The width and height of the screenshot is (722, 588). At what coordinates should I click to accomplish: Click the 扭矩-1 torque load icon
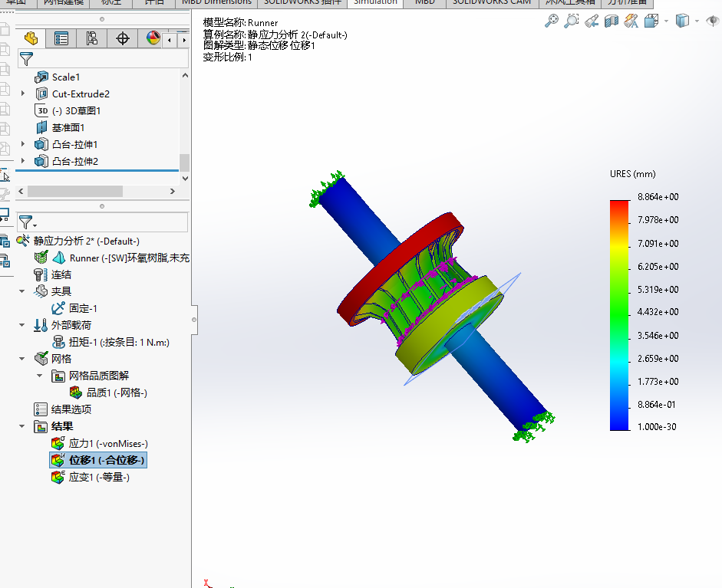coord(58,342)
